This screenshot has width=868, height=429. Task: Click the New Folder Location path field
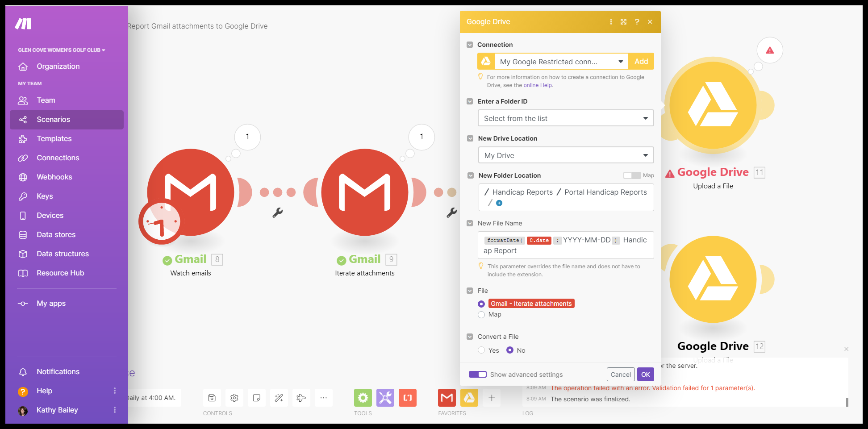pyautogui.click(x=566, y=197)
